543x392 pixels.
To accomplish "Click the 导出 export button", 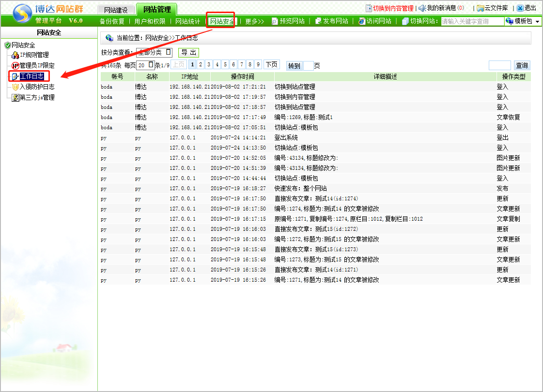I will point(188,52).
